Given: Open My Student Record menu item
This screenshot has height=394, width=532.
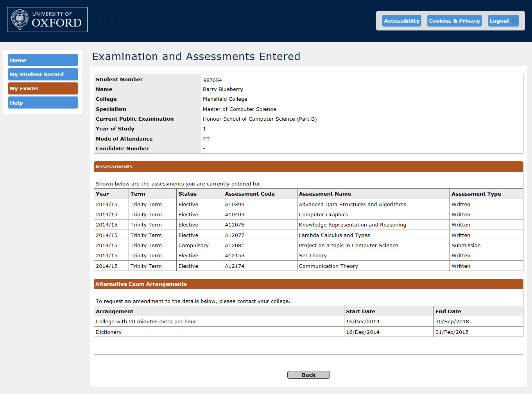Looking at the screenshot, I should [x=43, y=74].
